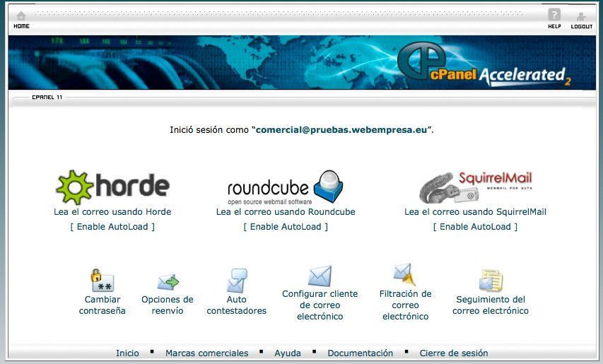
Task: Click the Seguimiento del correo icon
Action: (491, 280)
